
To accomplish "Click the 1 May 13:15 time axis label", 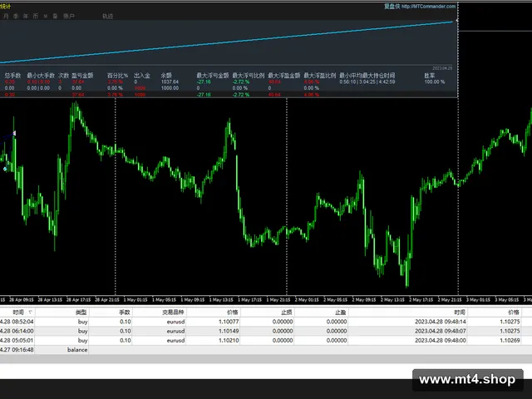I will click(221, 300).
